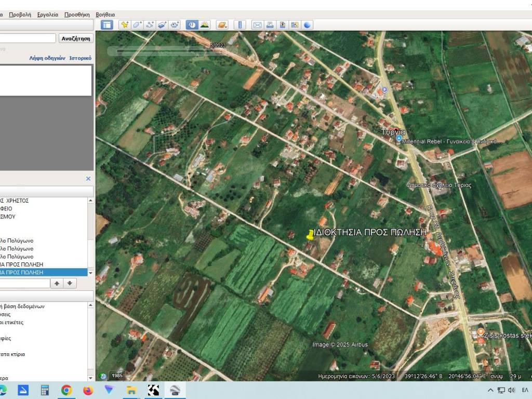The height and width of the screenshot is (399, 532).
Task: Add a new placemark pin
Action: (124, 24)
